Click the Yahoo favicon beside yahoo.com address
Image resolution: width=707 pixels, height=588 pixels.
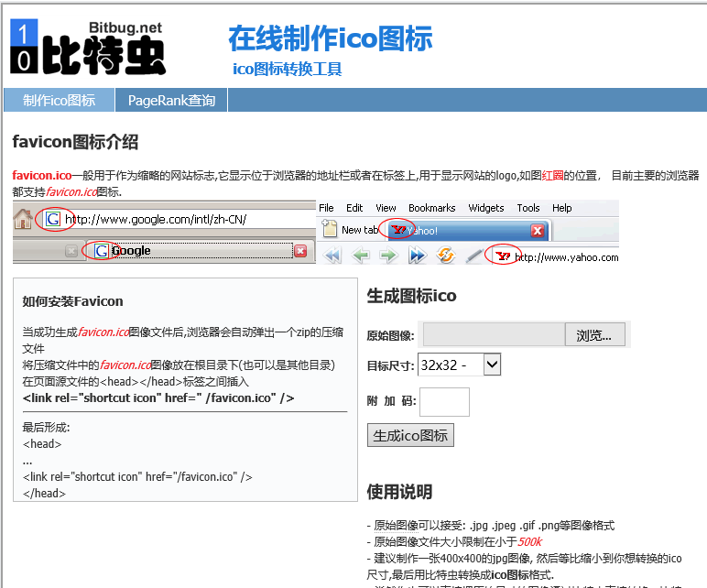click(503, 256)
